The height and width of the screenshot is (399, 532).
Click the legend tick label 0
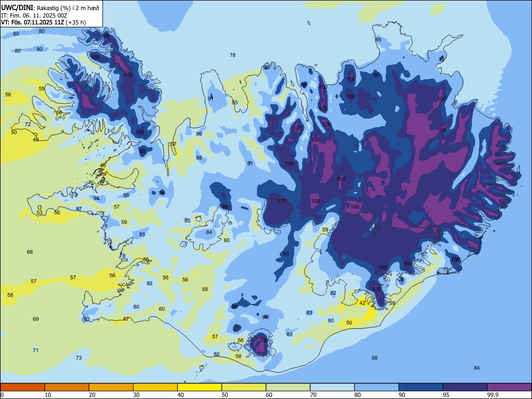2,395
